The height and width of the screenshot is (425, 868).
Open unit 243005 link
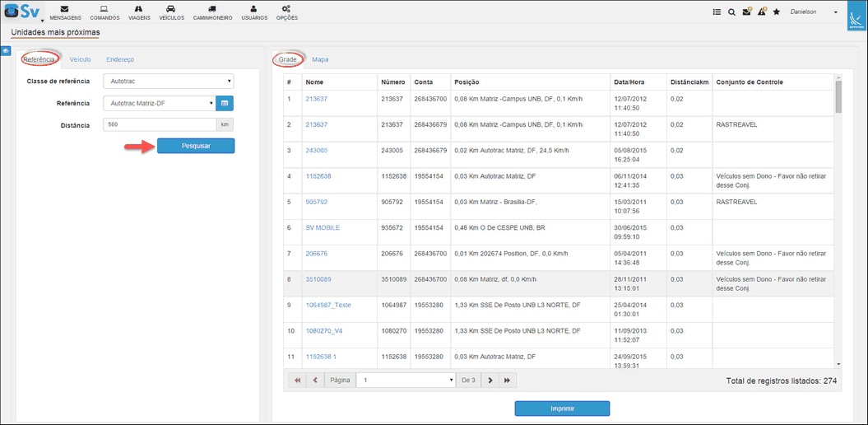(x=317, y=150)
